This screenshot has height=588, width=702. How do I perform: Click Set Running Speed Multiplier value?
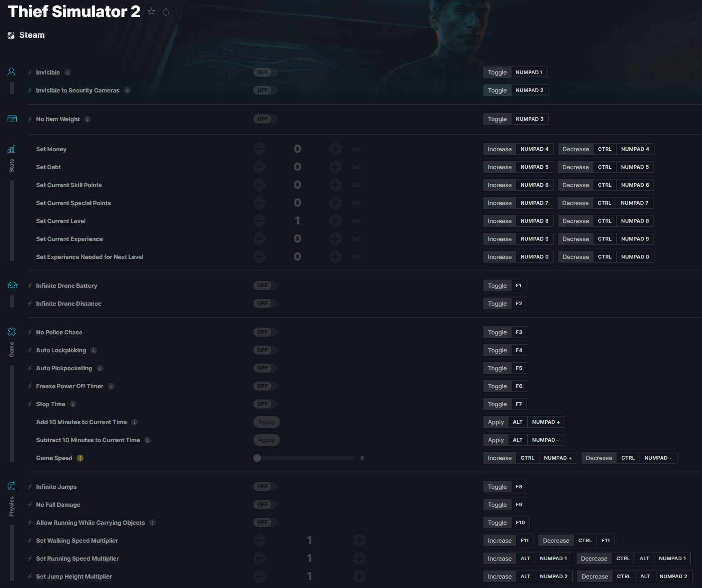click(309, 558)
